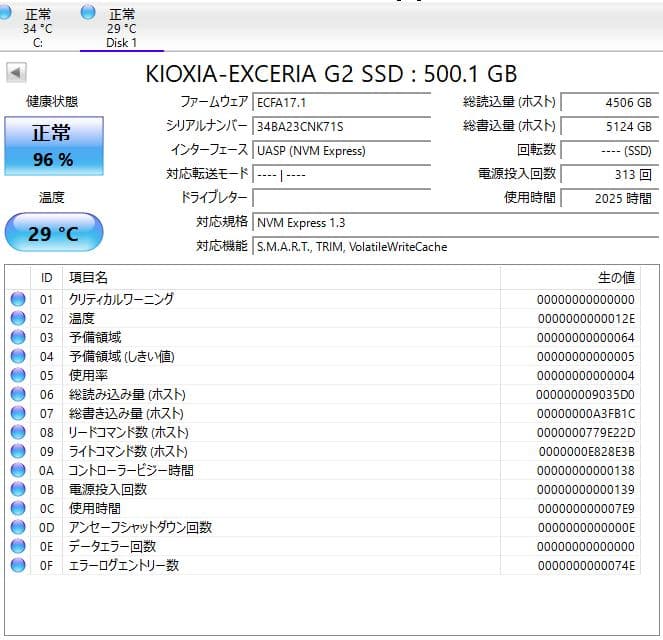Click the status icon for アンセーフシャットダウン回数 row
Viewport: 663px width, 640px height.
pyautogui.click(x=18, y=527)
